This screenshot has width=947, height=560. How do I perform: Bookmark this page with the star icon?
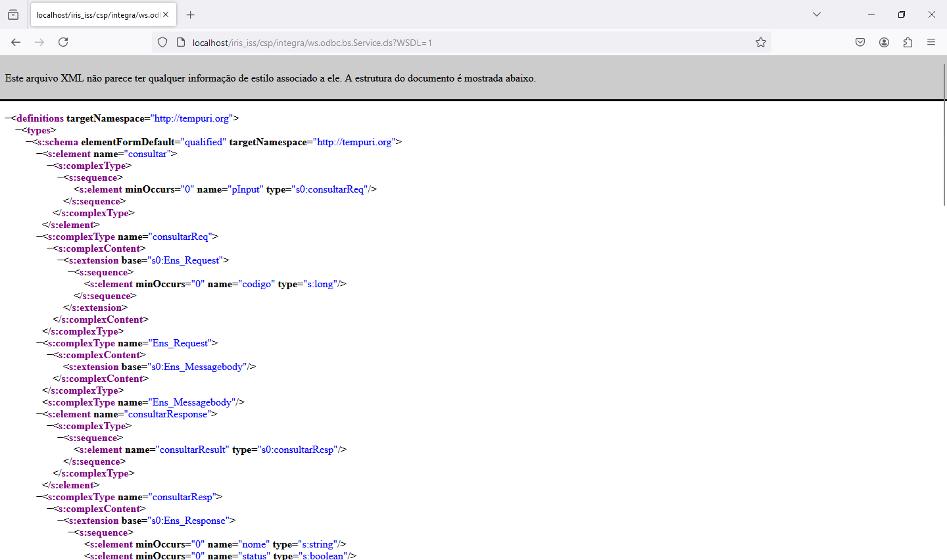tap(761, 43)
